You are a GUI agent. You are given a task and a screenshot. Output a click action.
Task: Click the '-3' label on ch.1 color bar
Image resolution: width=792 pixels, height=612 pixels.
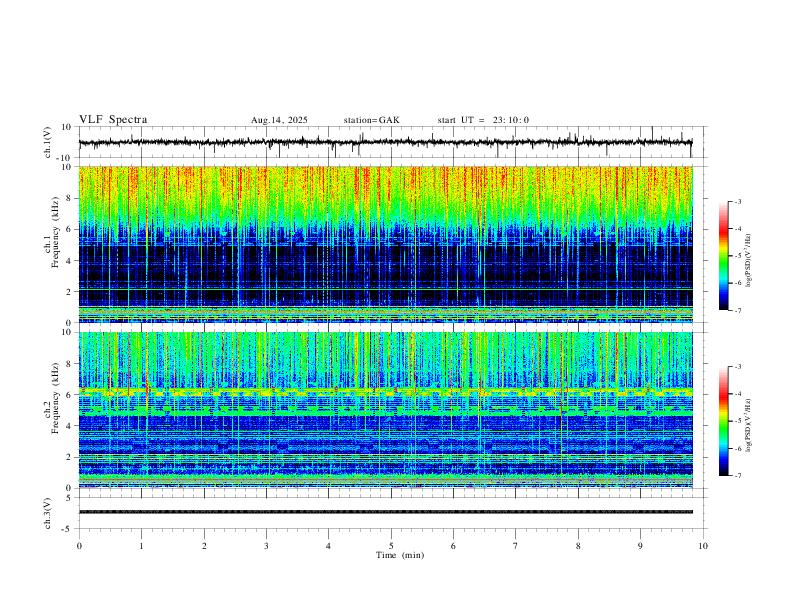coord(738,201)
